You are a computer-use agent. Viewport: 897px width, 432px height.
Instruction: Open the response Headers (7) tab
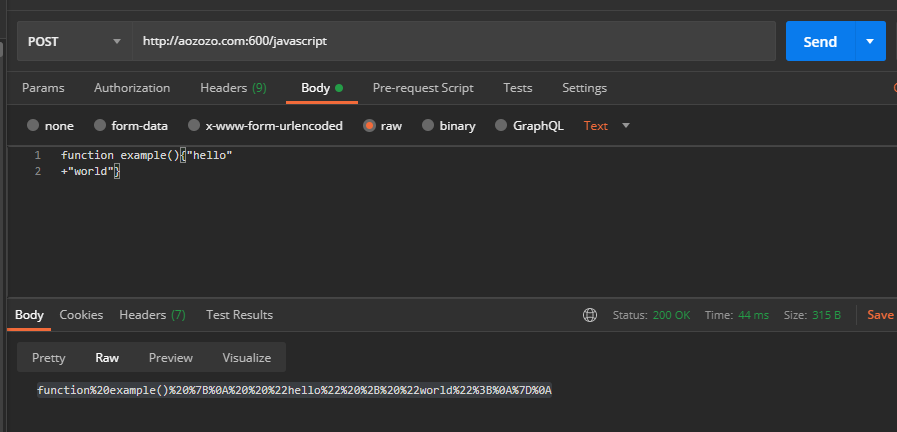point(152,315)
